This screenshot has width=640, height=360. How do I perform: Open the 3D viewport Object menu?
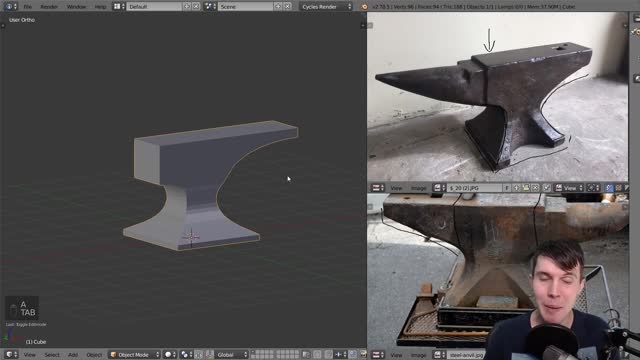(94, 355)
